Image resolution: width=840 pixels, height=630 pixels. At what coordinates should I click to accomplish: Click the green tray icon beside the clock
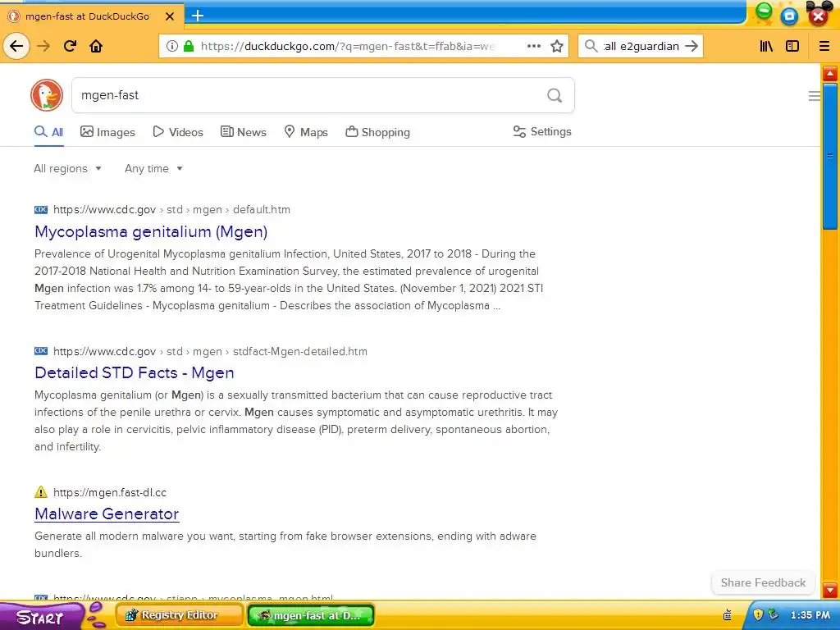pyautogui.click(x=773, y=614)
